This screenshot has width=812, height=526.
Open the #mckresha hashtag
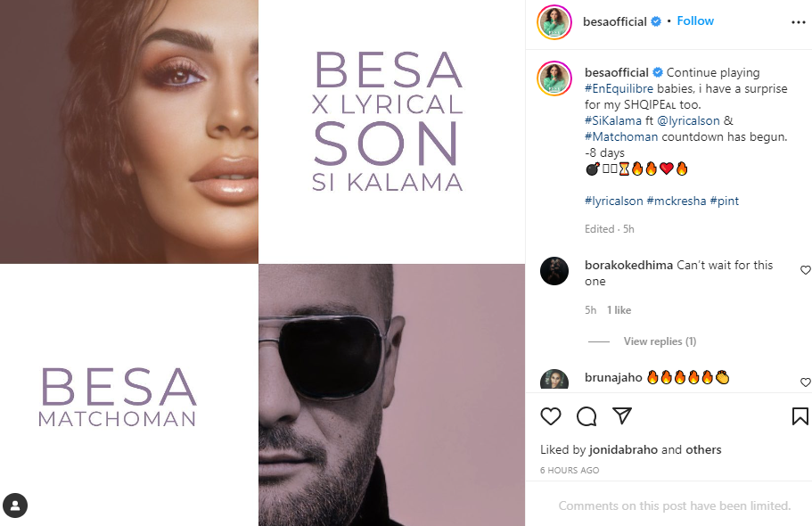677,201
